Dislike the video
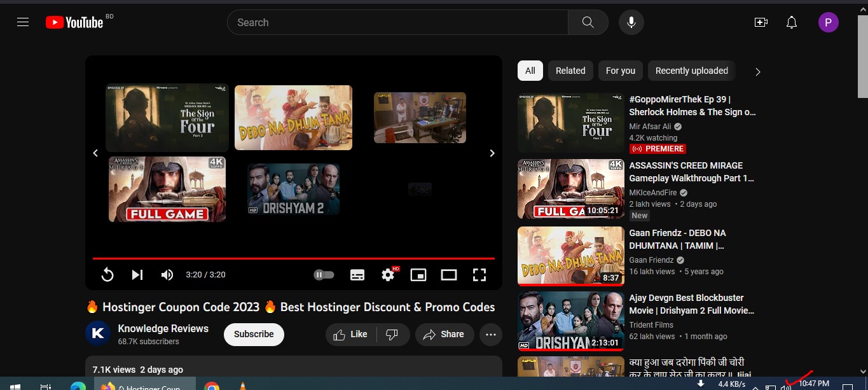This screenshot has width=868, height=390. [x=393, y=334]
